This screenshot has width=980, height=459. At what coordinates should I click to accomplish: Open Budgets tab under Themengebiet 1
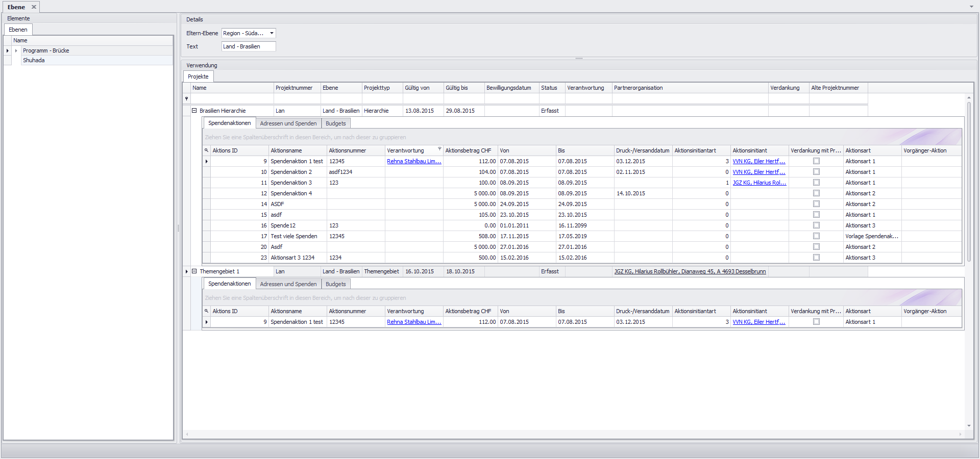[335, 284]
